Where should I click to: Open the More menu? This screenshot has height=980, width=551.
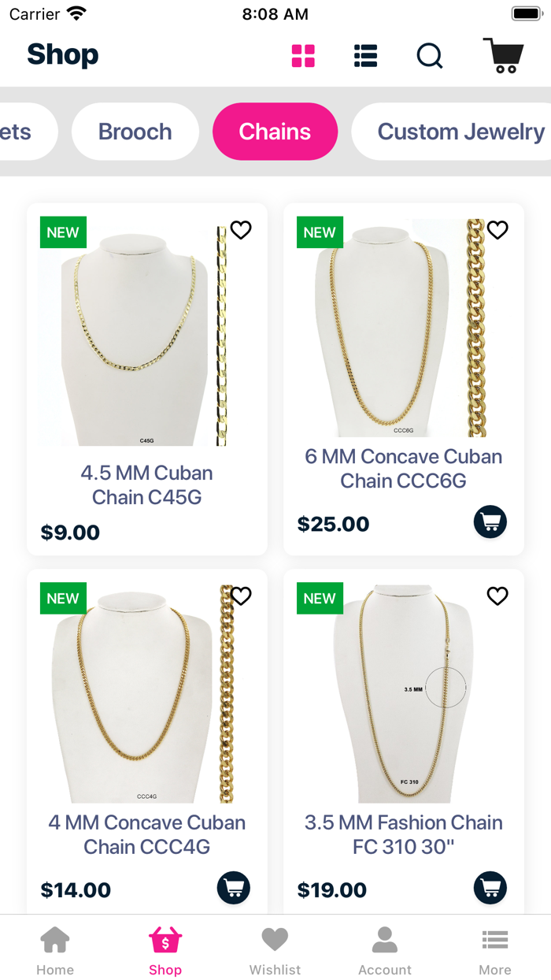[495, 948]
